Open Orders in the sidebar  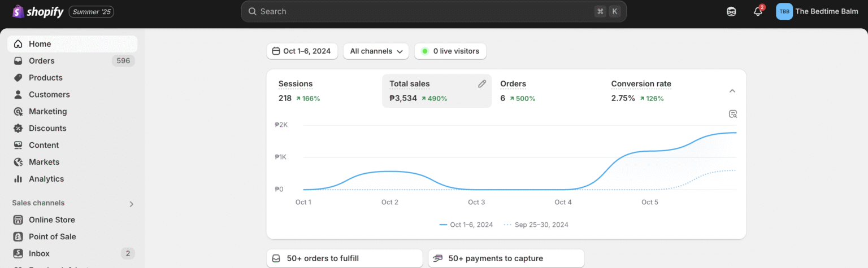click(x=42, y=61)
